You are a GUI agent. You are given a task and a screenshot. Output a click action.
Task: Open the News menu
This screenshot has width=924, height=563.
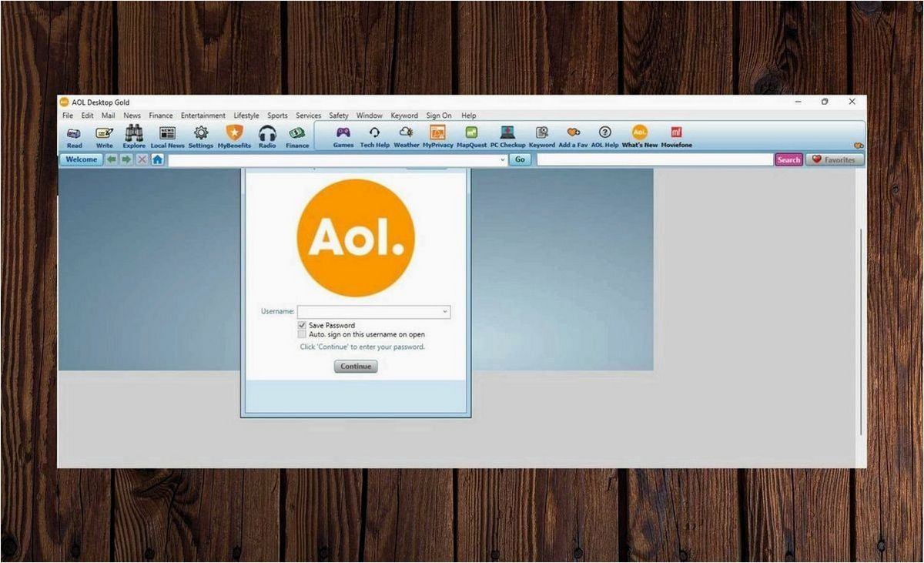tap(132, 116)
